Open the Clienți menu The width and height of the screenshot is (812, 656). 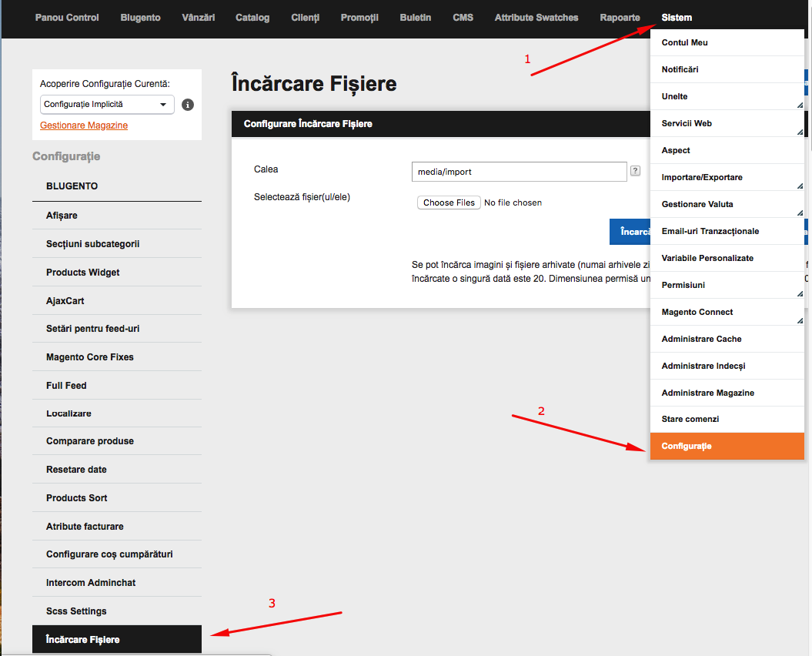coord(305,18)
